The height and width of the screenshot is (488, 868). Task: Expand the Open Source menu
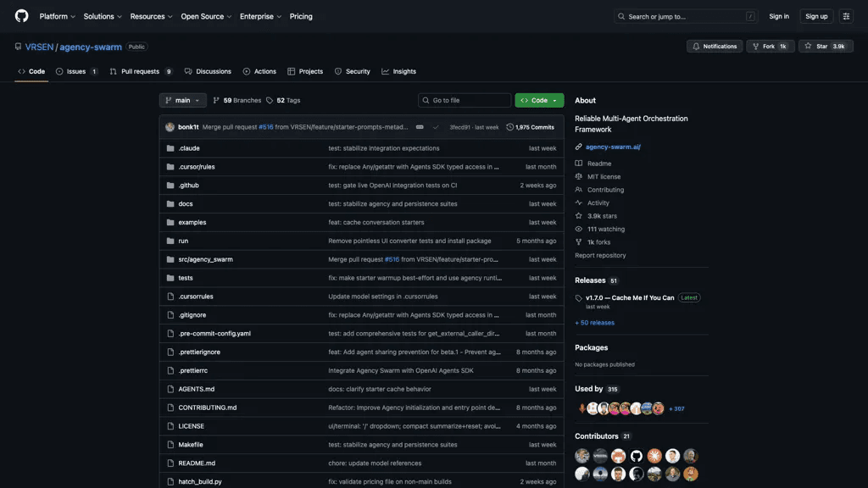pyautogui.click(x=206, y=17)
